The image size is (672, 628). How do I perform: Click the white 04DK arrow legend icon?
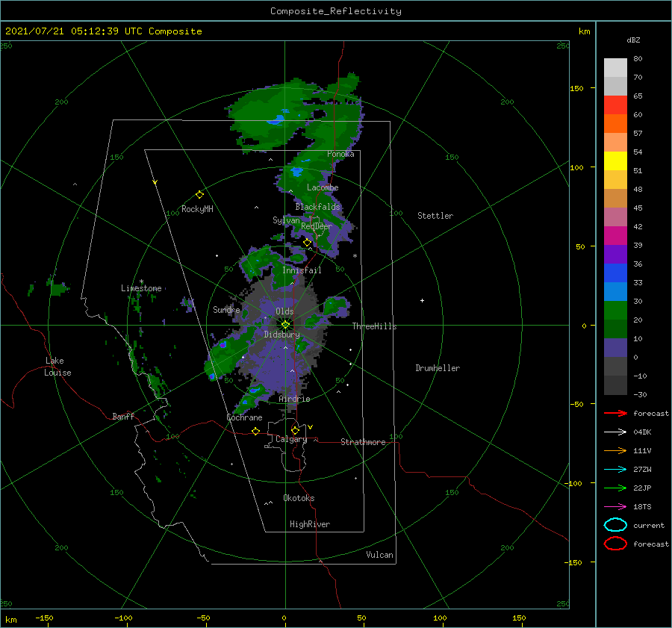point(615,432)
